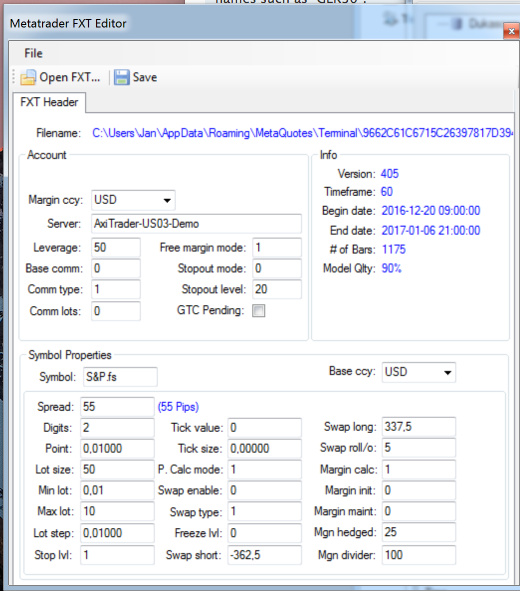520x591 pixels.
Task: Click the Swap type field
Action: pos(265,511)
